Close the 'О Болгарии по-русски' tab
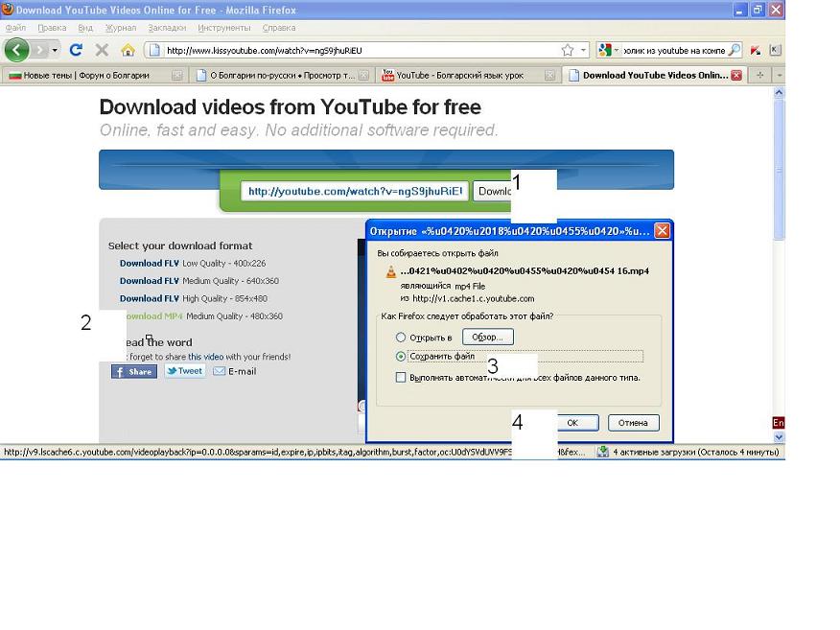This screenshot has width=840, height=630. click(x=363, y=76)
